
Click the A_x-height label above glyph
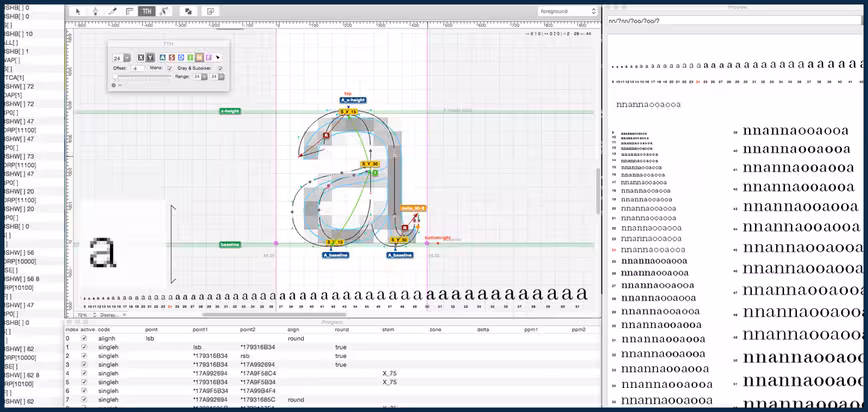(x=353, y=100)
